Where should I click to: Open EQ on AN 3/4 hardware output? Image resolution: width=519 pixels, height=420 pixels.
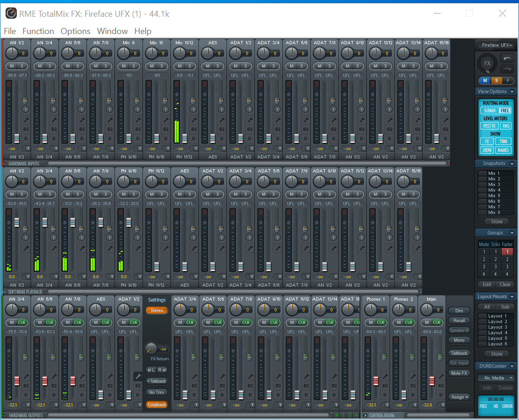[x=26, y=386]
